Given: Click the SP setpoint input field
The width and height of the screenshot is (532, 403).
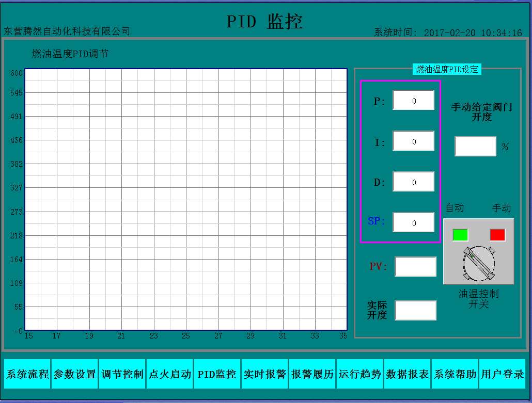Looking at the screenshot, I should pos(413,222).
